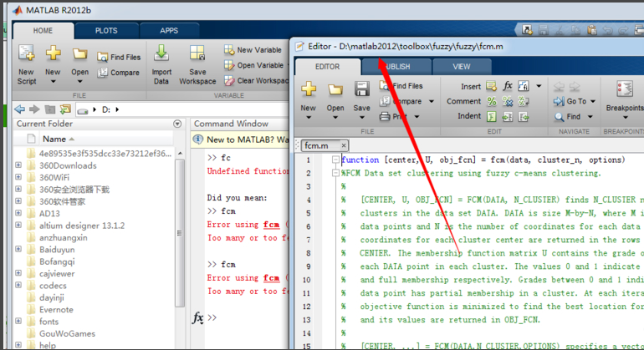This screenshot has height=350, width=644.
Task: Click Comment percent icon in Editor
Action: tap(492, 101)
